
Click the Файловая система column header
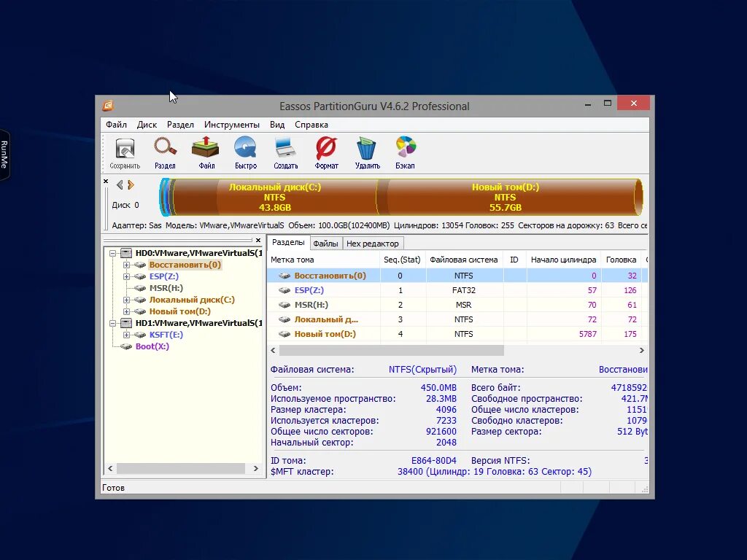(x=464, y=260)
